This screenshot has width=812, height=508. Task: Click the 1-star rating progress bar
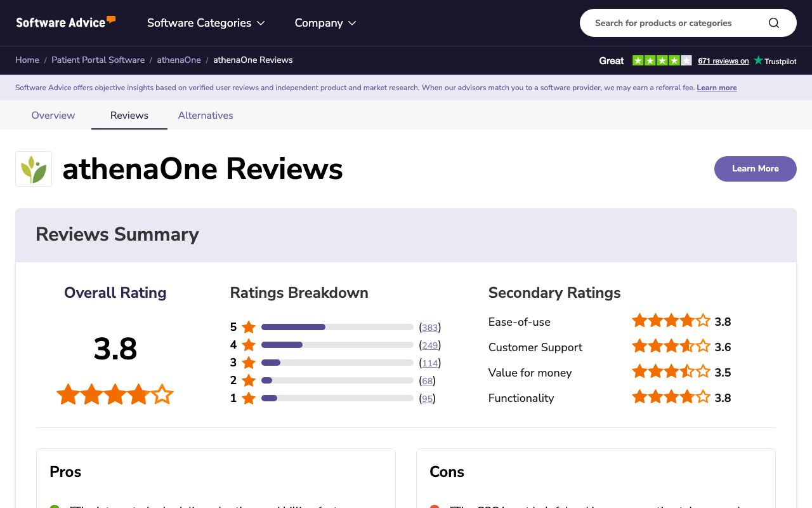[337, 398]
